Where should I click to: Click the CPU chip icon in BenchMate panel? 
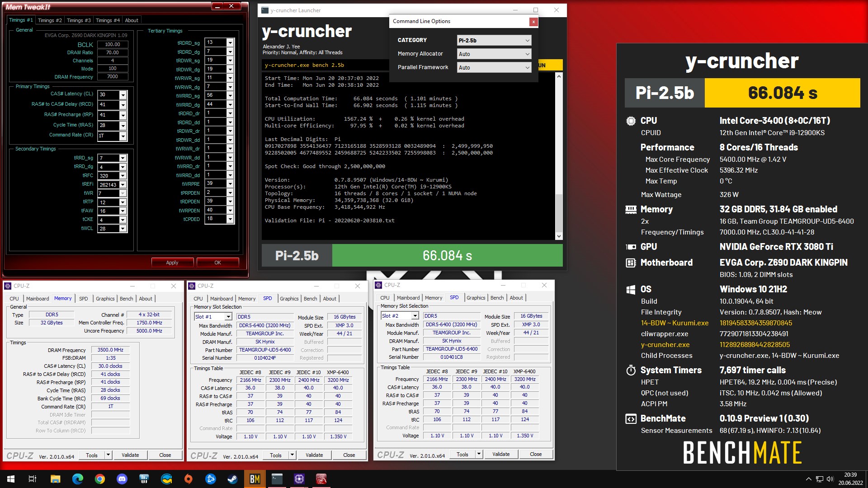(631, 121)
